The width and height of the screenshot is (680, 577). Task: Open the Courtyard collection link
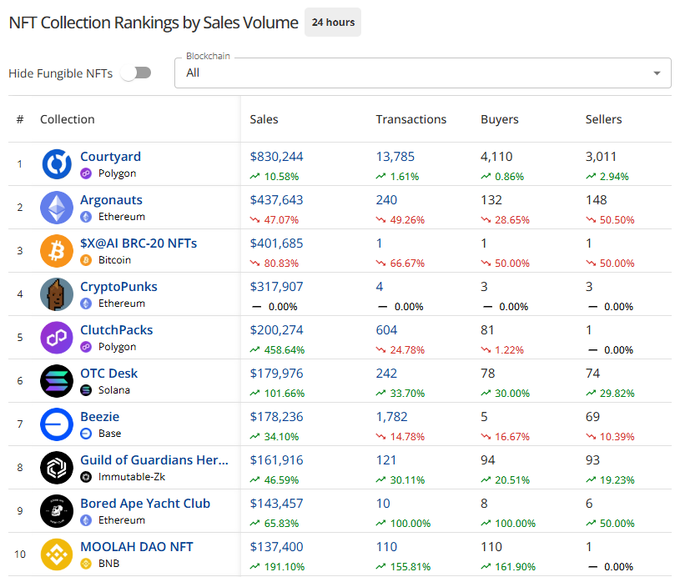[111, 156]
